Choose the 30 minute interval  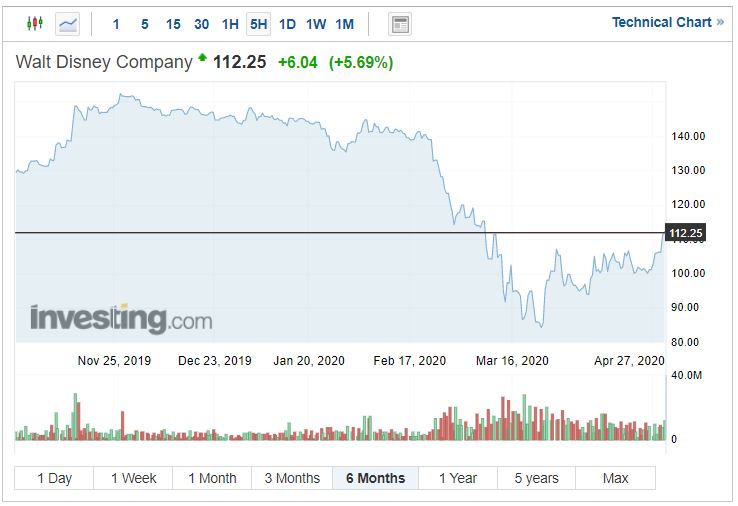coord(201,23)
